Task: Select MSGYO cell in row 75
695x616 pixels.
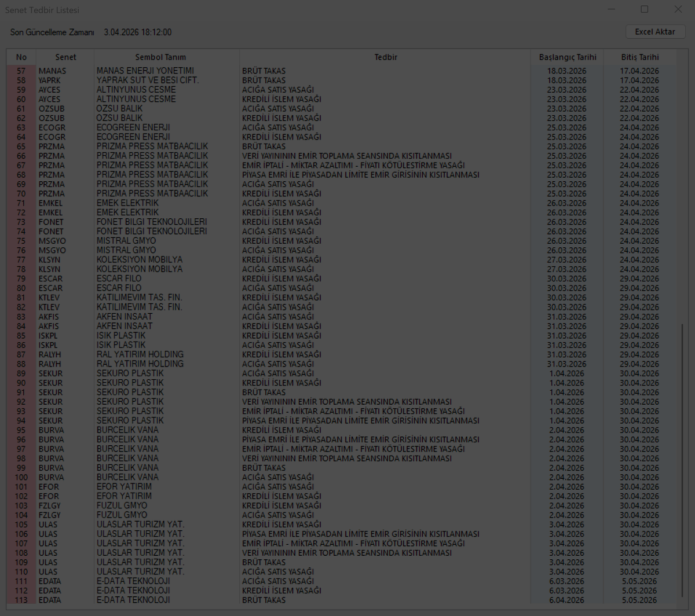Action: [53, 241]
